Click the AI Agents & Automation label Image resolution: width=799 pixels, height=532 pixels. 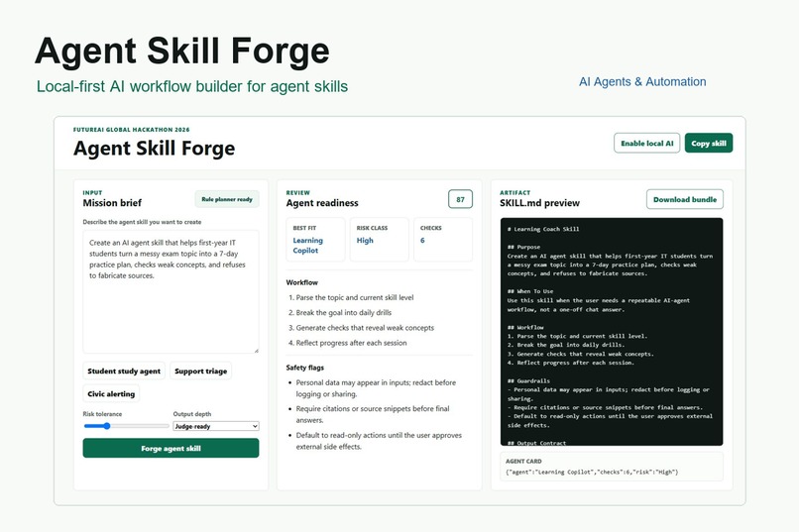tap(642, 82)
